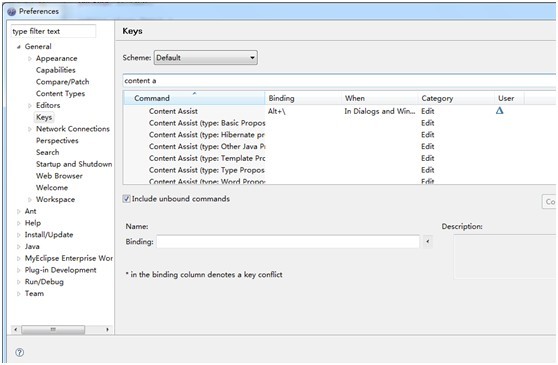Select Appearance in preferences tree
This screenshot has height=365, width=558.
[56, 58]
